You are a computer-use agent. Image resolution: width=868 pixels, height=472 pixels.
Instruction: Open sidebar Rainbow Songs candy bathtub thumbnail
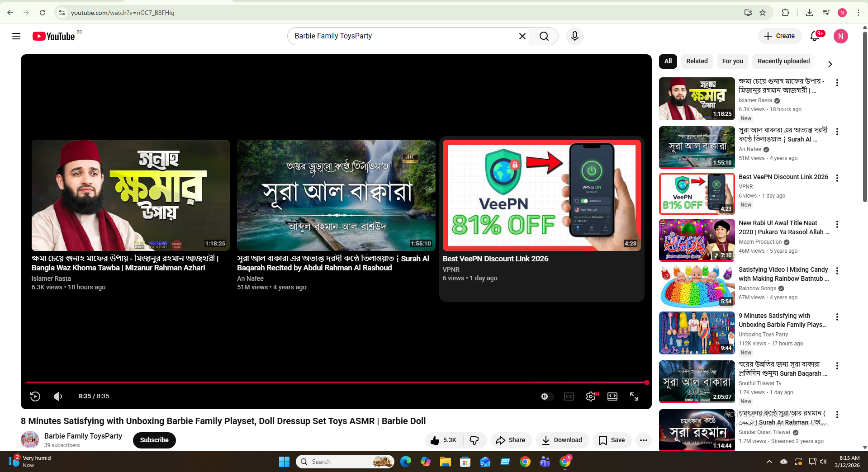coord(697,287)
